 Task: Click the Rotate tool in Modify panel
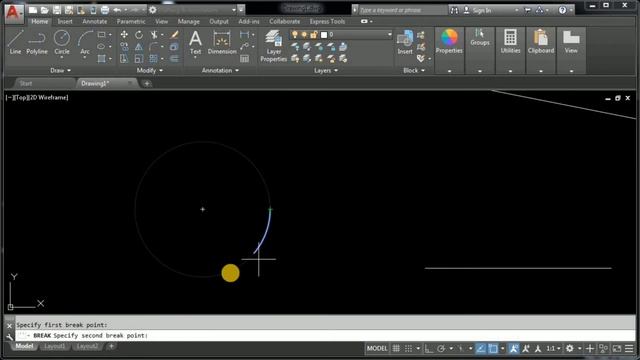pyautogui.click(x=139, y=35)
